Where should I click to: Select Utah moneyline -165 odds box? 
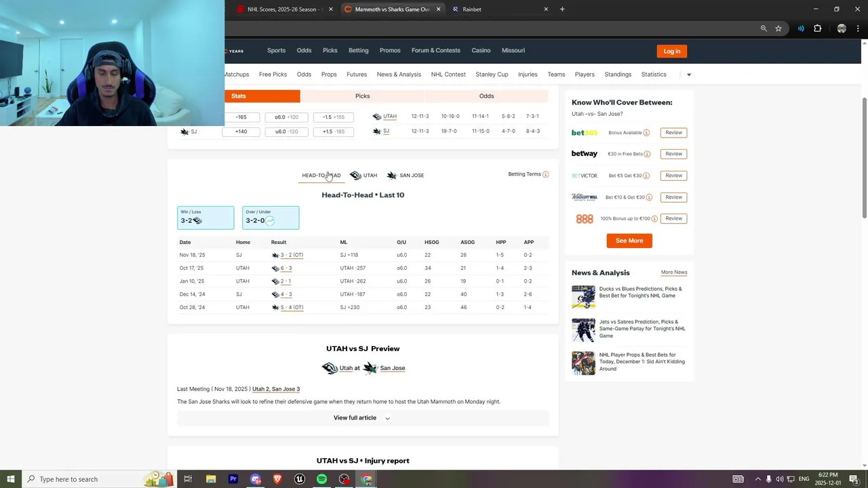[241, 117]
